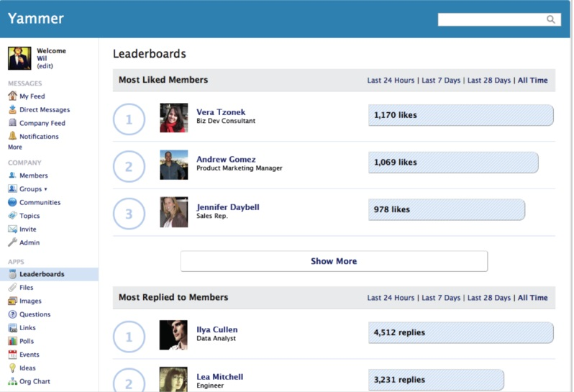
Task: Go to Company Feed
Action: coord(42,123)
